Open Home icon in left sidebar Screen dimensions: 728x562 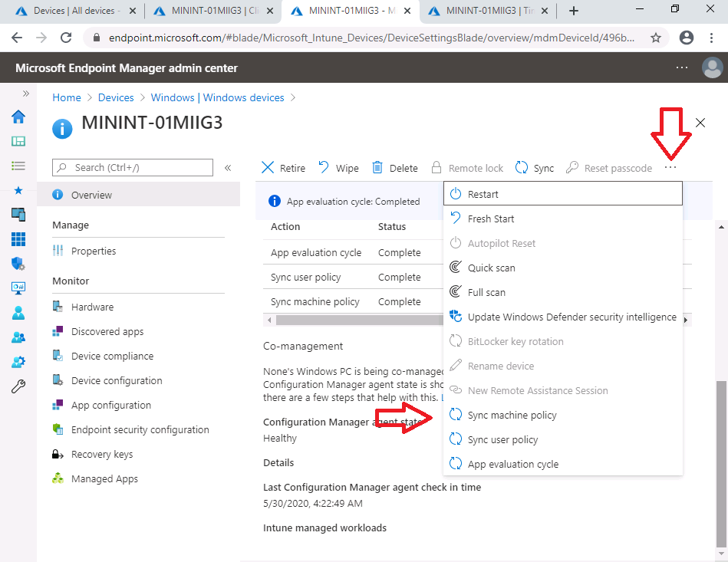click(18, 117)
